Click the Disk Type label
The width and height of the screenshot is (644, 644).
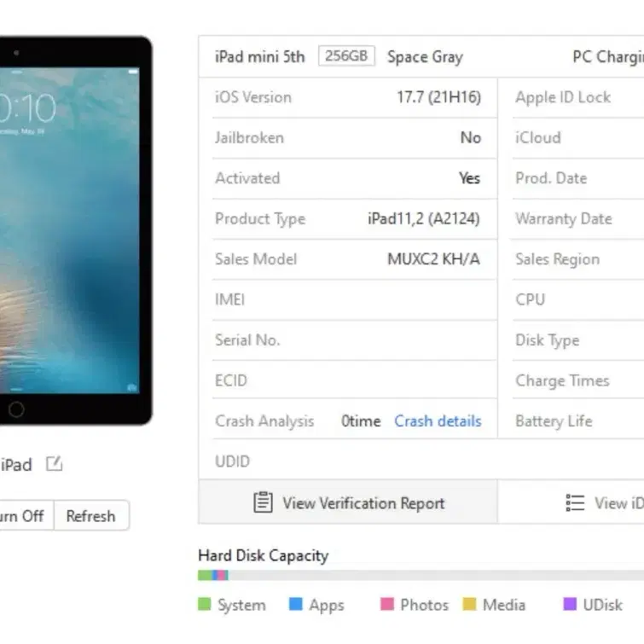548,340
